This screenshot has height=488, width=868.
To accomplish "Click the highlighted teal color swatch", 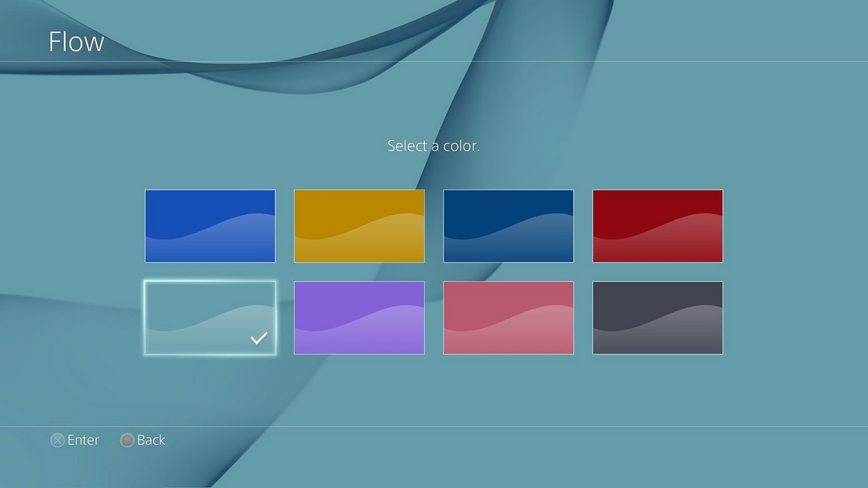I will pyautogui.click(x=210, y=317).
